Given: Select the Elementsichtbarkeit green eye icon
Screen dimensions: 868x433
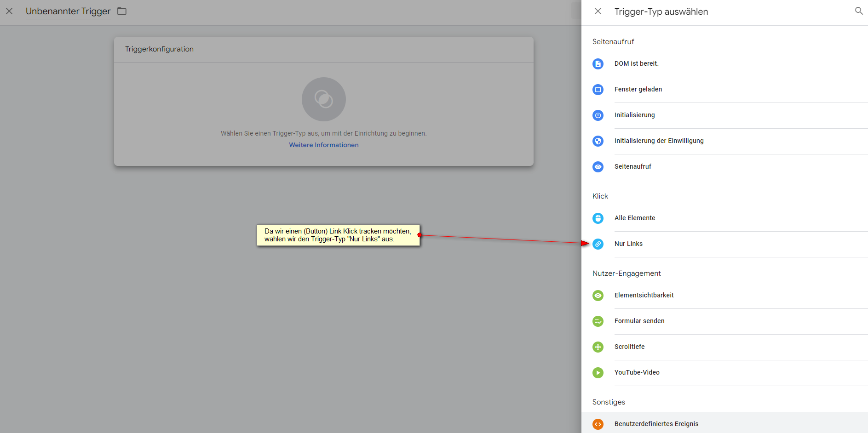Looking at the screenshot, I should [x=598, y=296].
